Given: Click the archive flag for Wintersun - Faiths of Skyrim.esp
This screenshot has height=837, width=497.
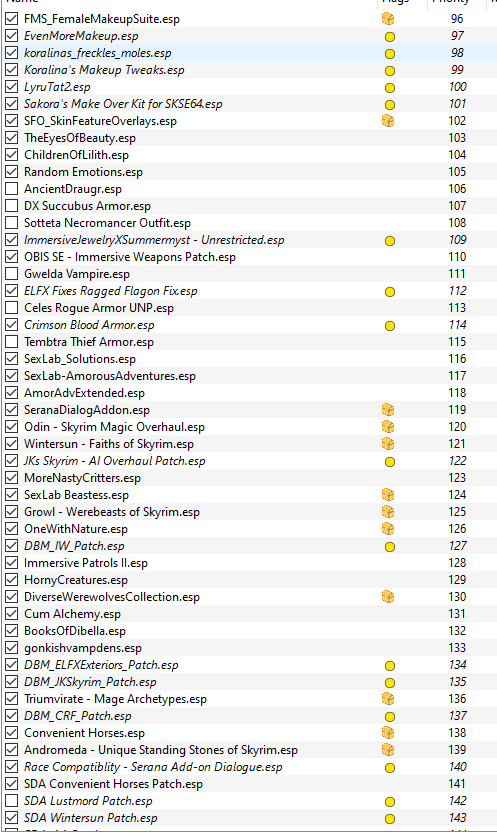Looking at the screenshot, I should coord(388,444).
